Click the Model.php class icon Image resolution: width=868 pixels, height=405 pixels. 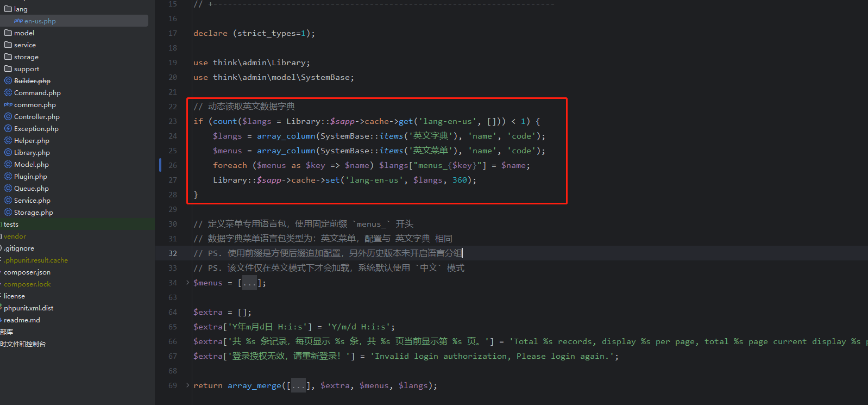[x=8, y=164]
